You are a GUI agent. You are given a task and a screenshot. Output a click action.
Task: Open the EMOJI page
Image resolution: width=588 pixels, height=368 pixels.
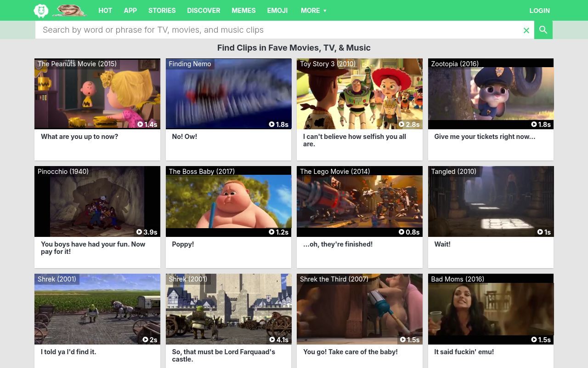(277, 11)
